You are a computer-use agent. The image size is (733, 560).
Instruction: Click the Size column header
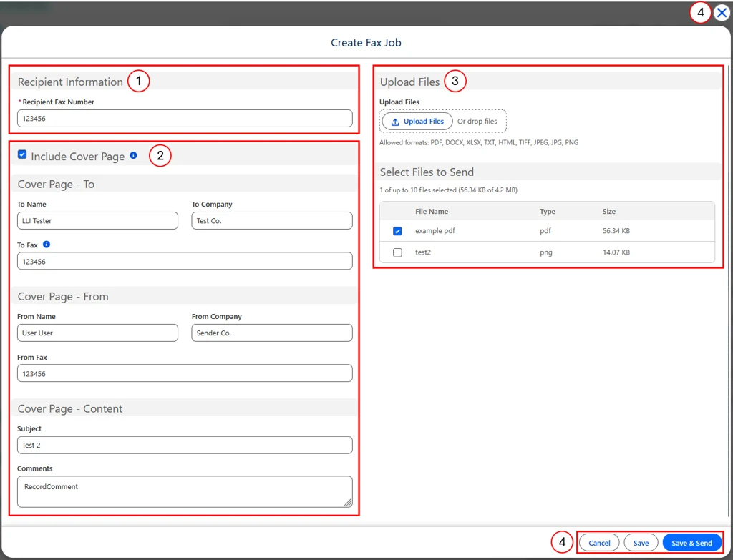pyautogui.click(x=608, y=212)
